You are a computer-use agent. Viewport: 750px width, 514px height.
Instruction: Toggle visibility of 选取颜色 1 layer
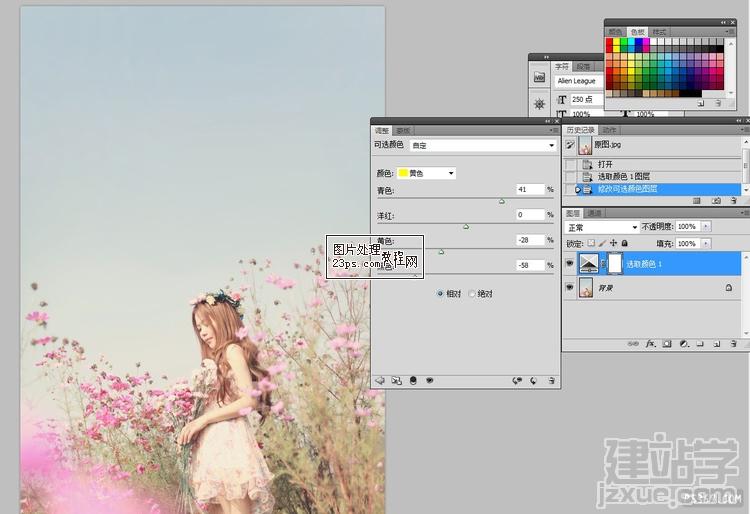(x=569, y=263)
